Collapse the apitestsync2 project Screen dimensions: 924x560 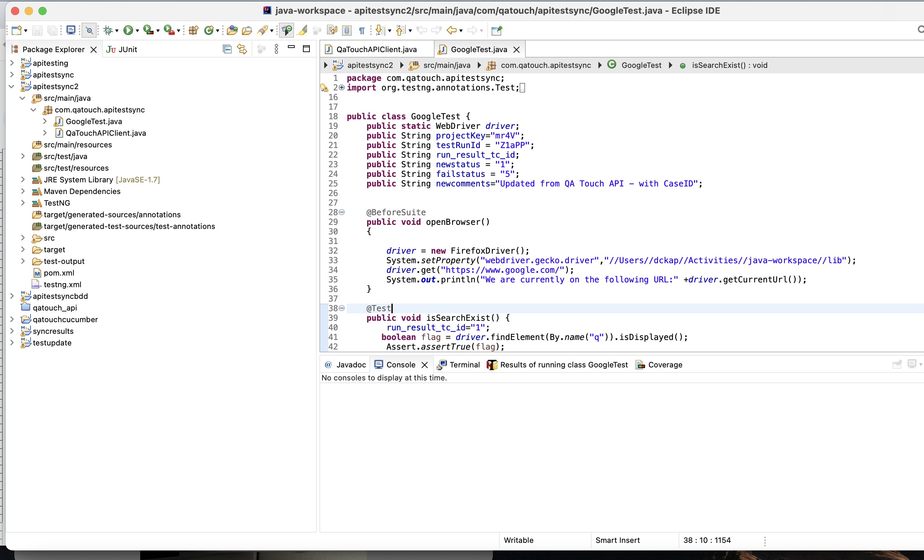click(12, 86)
